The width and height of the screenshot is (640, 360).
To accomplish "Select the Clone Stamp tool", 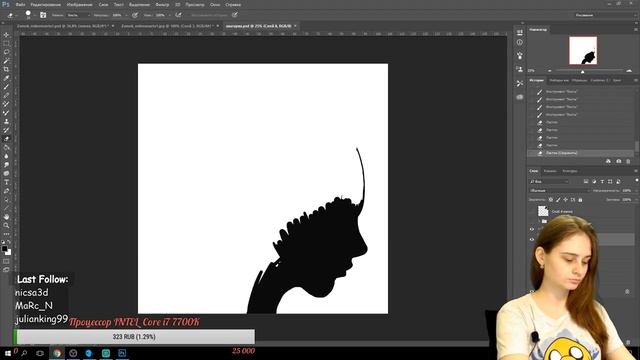I will coord(6,121).
